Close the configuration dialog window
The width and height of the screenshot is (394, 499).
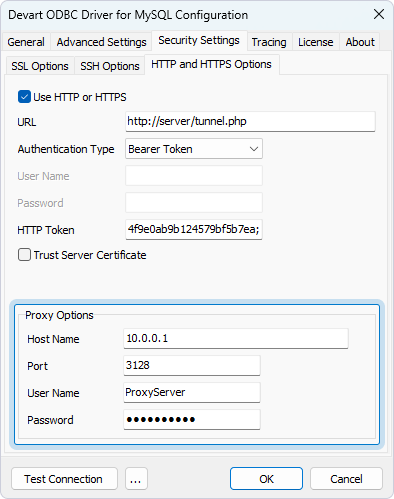pyautogui.click(x=379, y=15)
